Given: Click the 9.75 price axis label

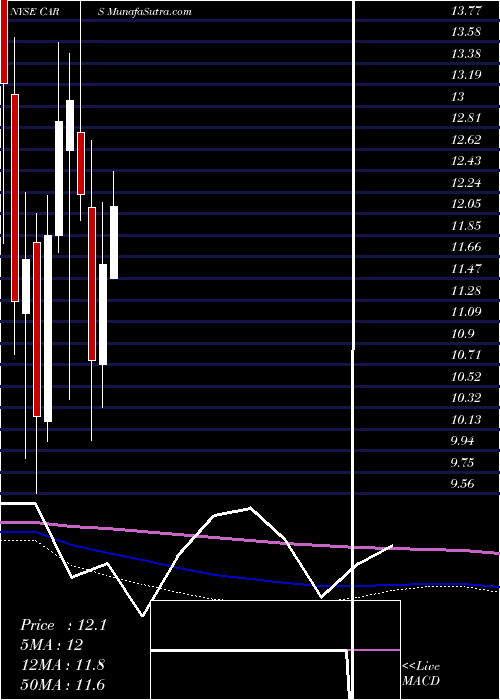Looking at the screenshot, I should coord(464,462).
